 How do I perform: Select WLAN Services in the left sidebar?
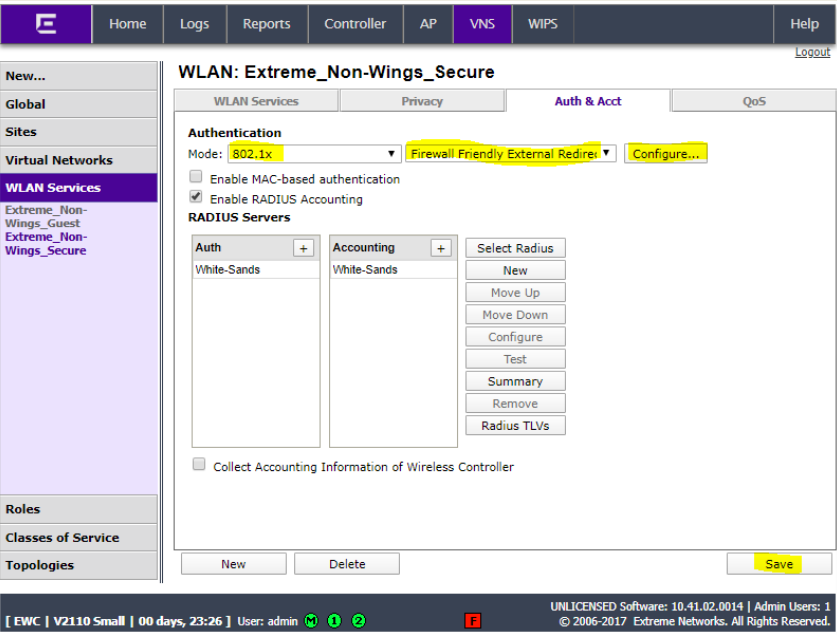(x=78, y=188)
